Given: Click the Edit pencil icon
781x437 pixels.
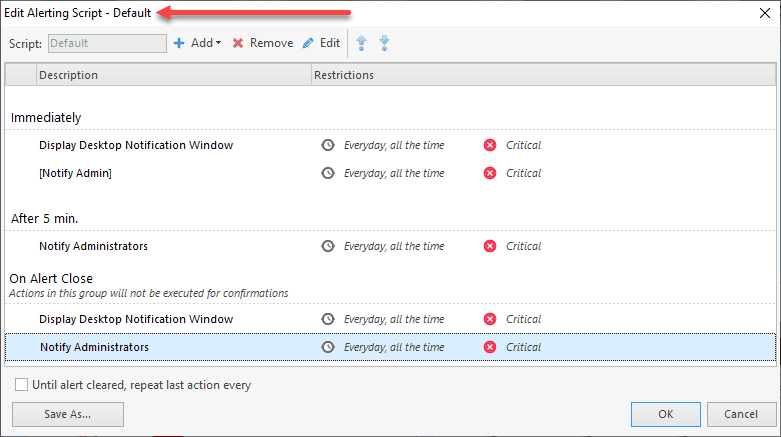Looking at the screenshot, I should pos(308,43).
